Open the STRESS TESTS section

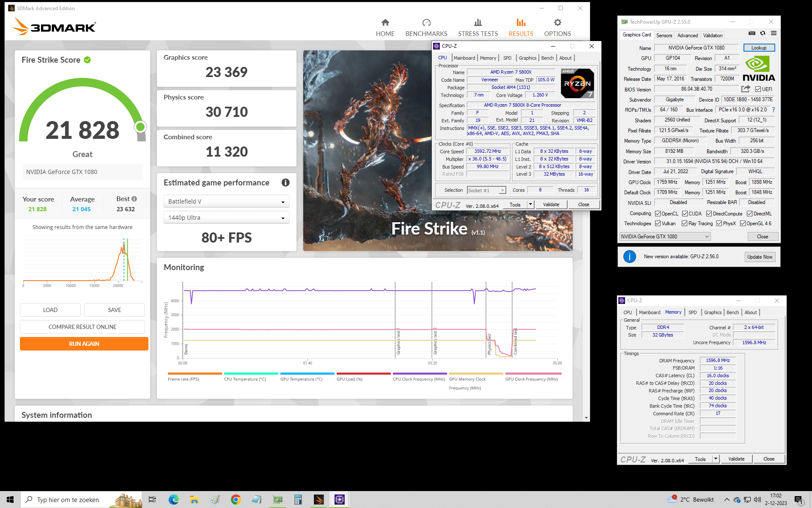pos(478,28)
